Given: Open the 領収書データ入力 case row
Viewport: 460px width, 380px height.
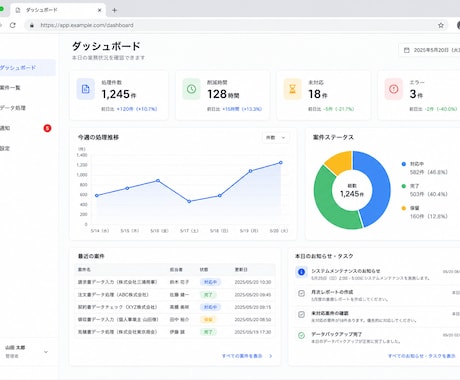Looking at the screenshot, I should pos(175,319).
